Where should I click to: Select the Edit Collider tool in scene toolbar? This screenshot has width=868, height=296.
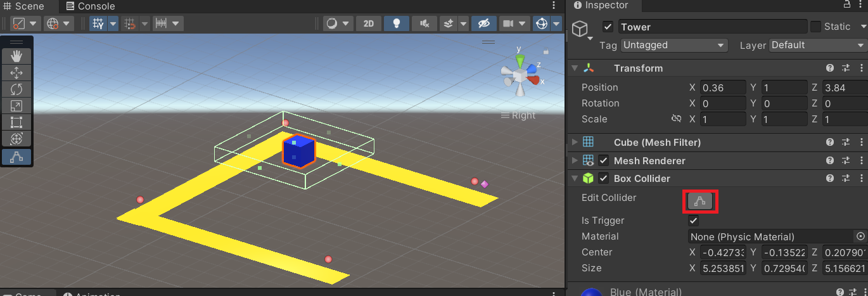point(17,157)
